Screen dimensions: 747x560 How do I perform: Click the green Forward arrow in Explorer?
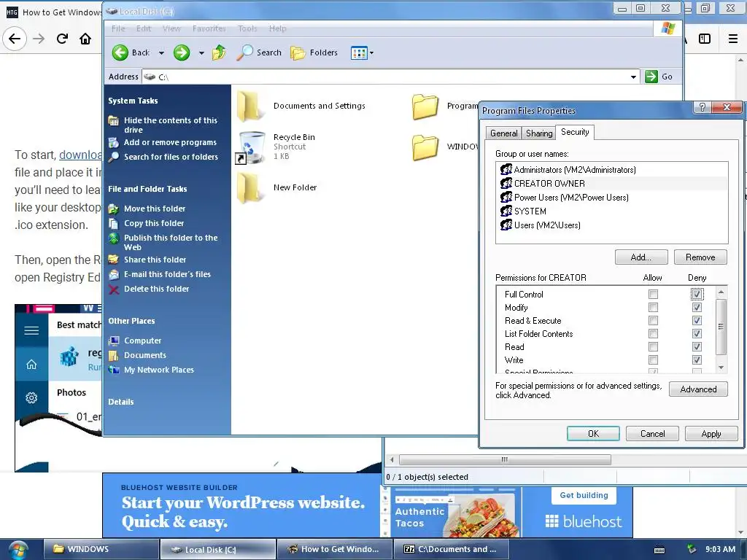[x=182, y=52]
